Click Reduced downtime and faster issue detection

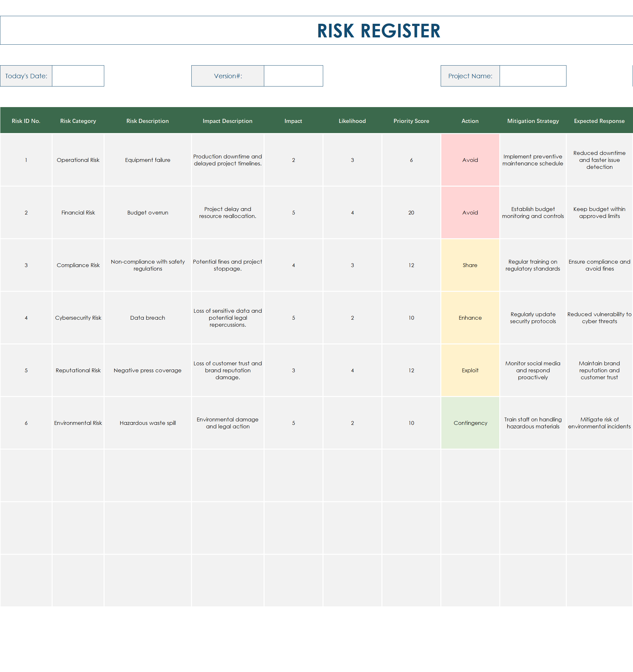(599, 160)
